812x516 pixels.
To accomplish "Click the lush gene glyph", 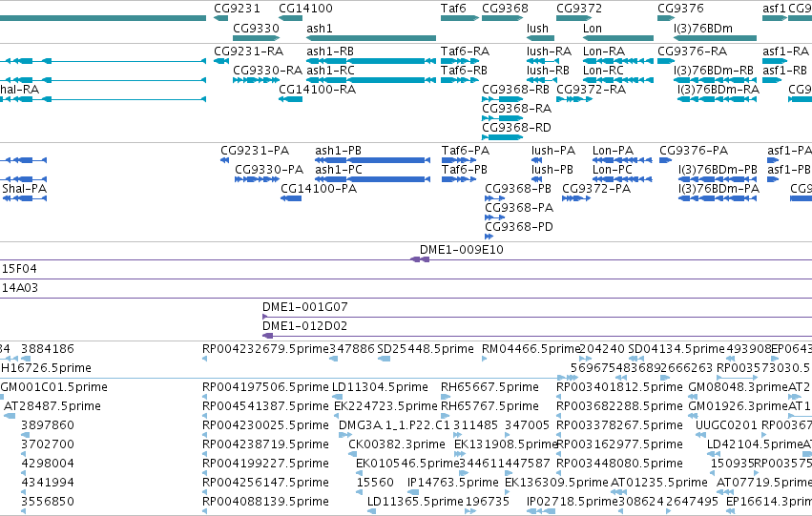I will [541, 38].
